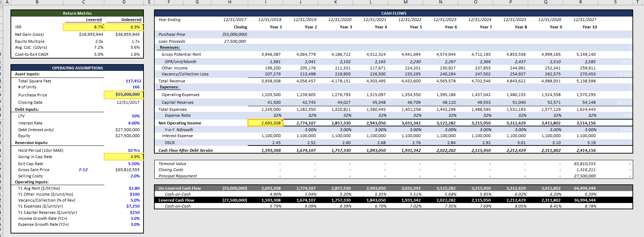This screenshot has height=237, width=644.
Task: Click the F-12 reference beside Gross Sale Price
Action: 83,170
